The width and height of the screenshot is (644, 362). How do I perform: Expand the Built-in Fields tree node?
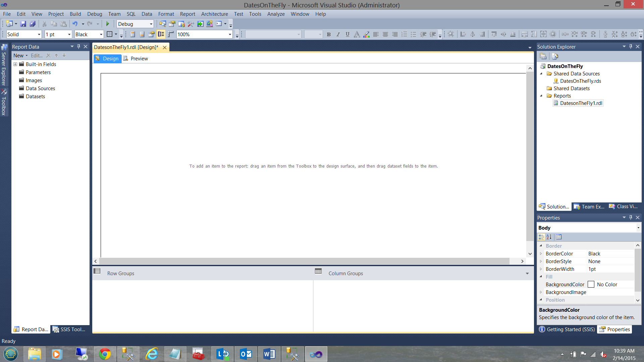coord(15,64)
